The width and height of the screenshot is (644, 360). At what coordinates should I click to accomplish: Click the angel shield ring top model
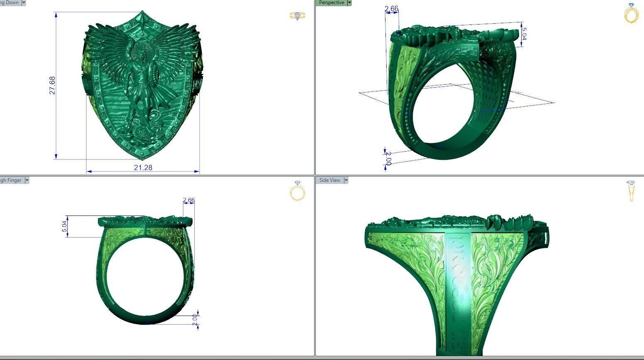[142, 85]
